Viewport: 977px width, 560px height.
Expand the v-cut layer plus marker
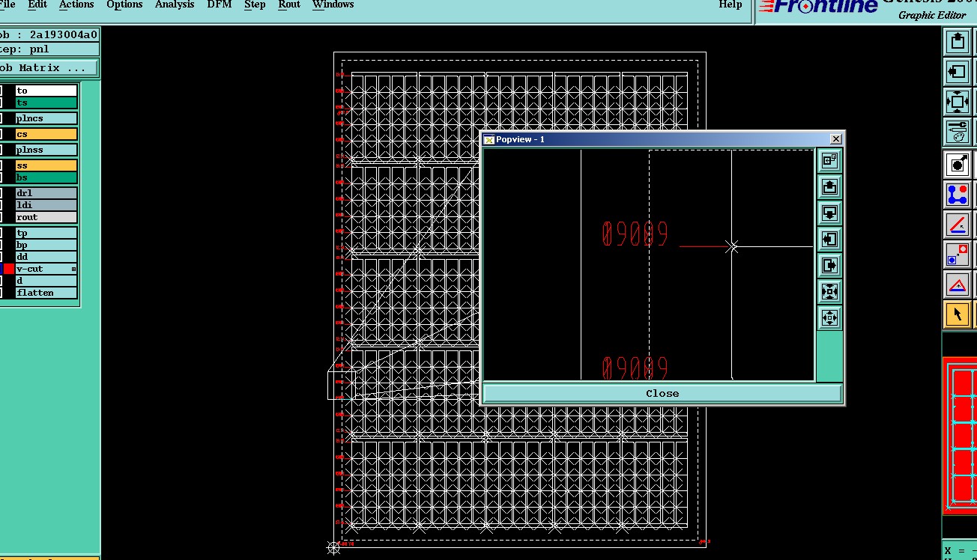pos(73,269)
